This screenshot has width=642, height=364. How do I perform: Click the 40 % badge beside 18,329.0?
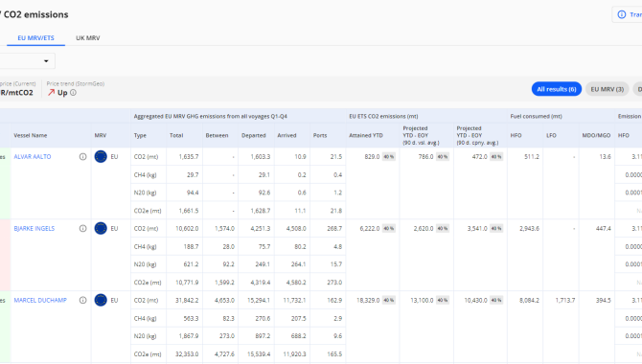pyautogui.click(x=389, y=300)
